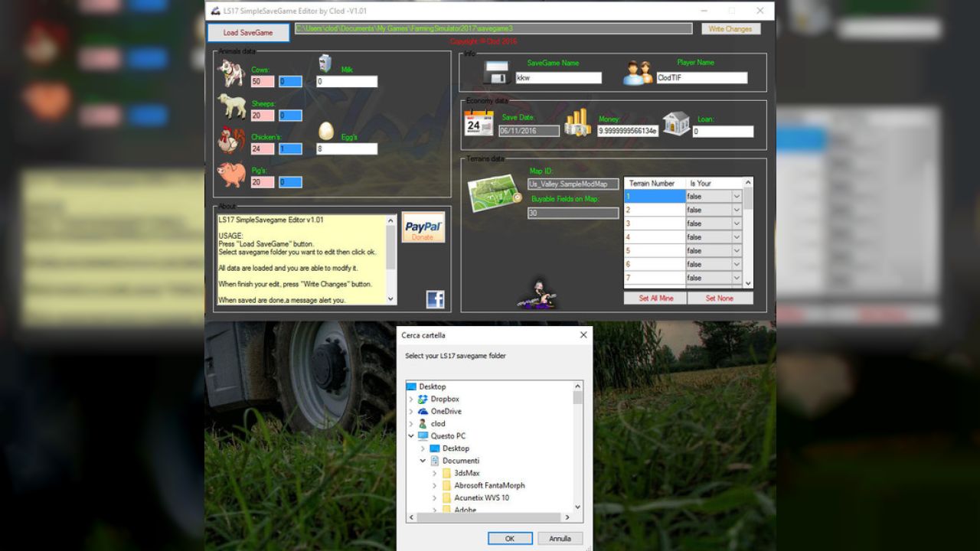The width and height of the screenshot is (980, 551).
Task: Open Is Your dropdown for terrain 6
Action: pos(737,265)
